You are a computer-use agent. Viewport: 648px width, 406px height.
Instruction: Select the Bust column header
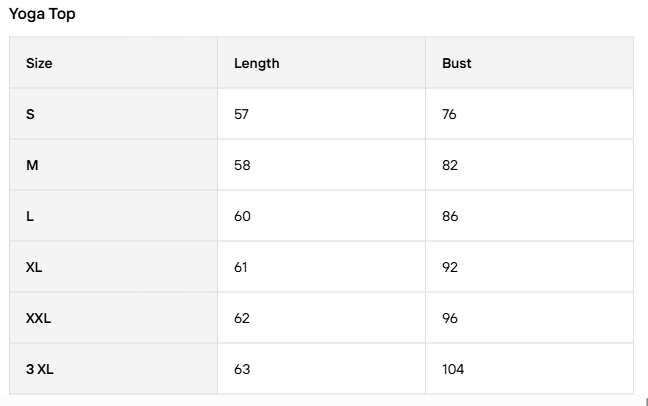pyautogui.click(x=456, y=63)
